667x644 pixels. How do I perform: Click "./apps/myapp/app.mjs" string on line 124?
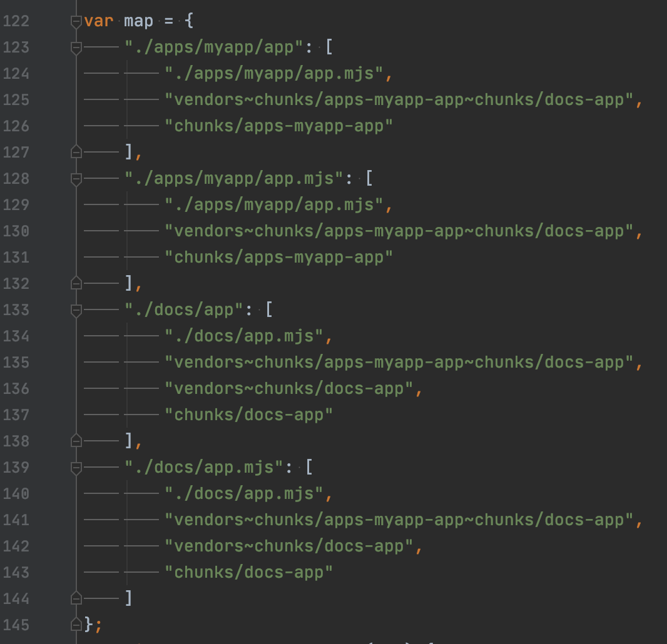[274, 74]
